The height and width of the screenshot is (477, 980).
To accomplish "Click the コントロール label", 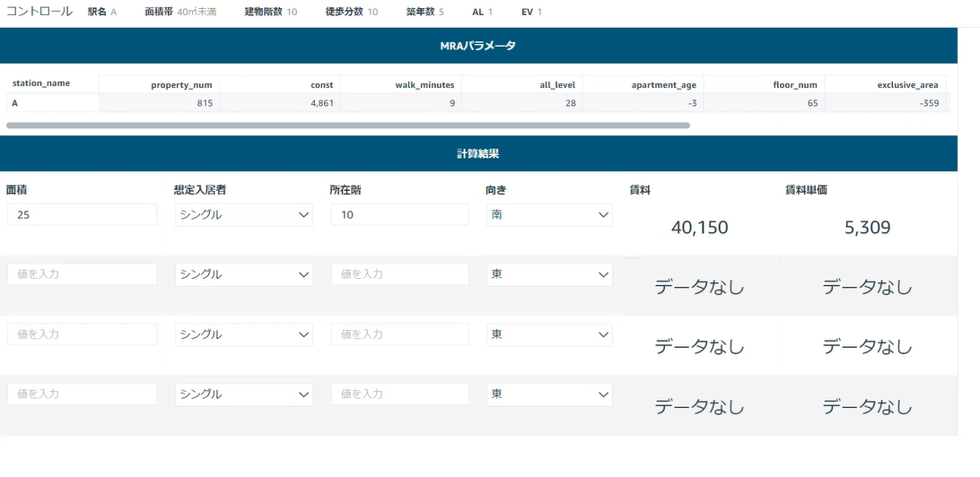I will click(x=39, y=12).
